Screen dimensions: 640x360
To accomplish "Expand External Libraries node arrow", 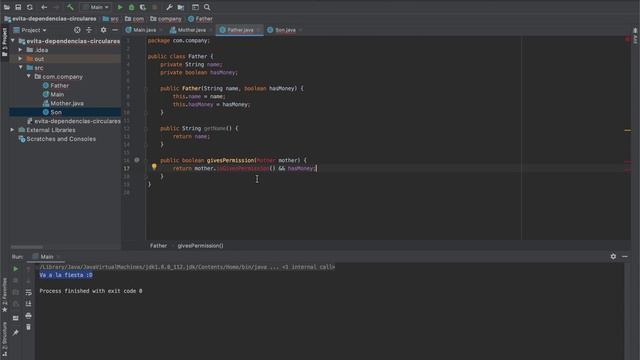I will click(x=13, y=130).
